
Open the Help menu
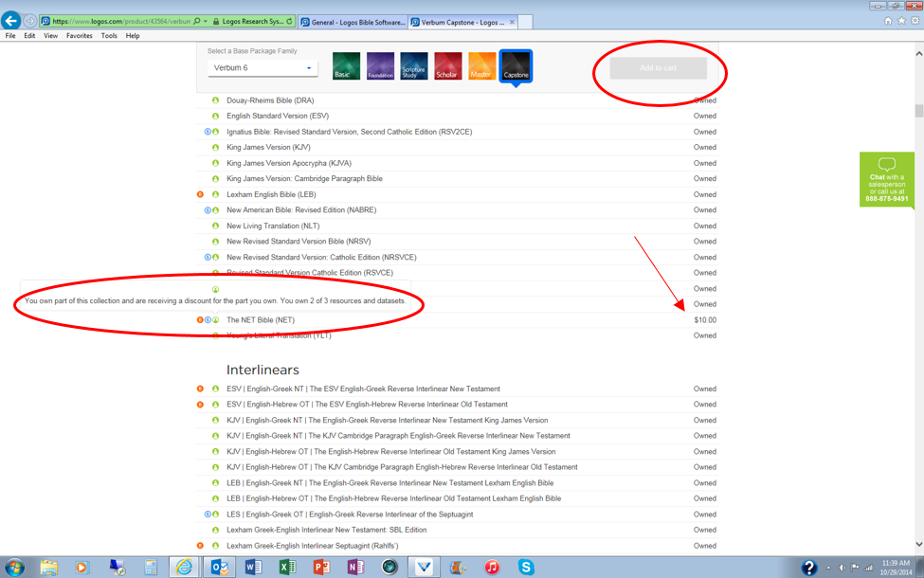pos(133,36)
